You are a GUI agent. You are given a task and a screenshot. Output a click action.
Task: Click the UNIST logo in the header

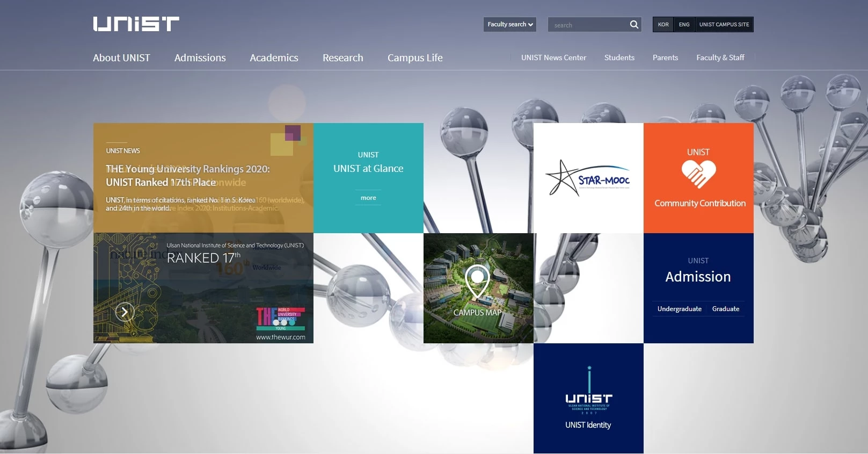136,24
